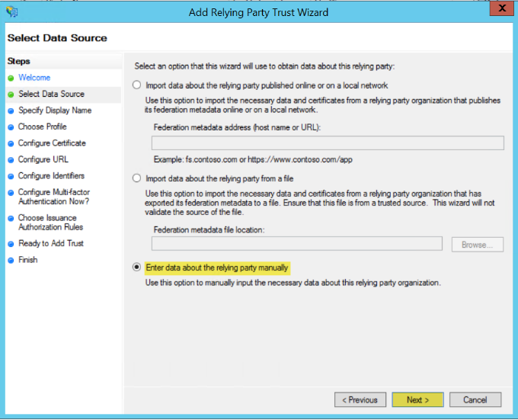The image size is (518, 420).
Task: Click the Federation metadata address field
Action: tap(328, 143)
